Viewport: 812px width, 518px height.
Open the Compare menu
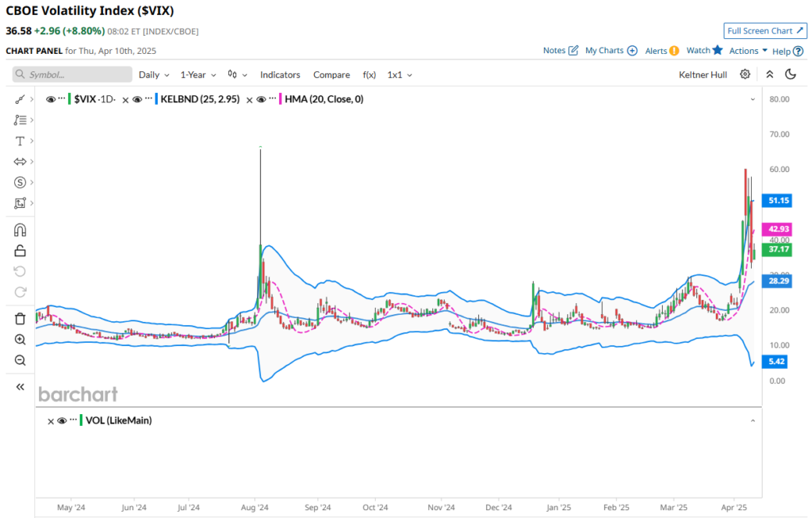(331, 75)
